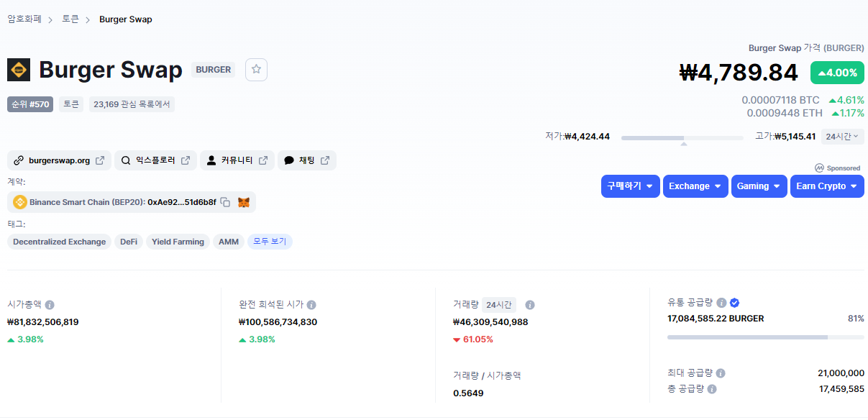Select the Yield Farming tag

tap(178, 242)
